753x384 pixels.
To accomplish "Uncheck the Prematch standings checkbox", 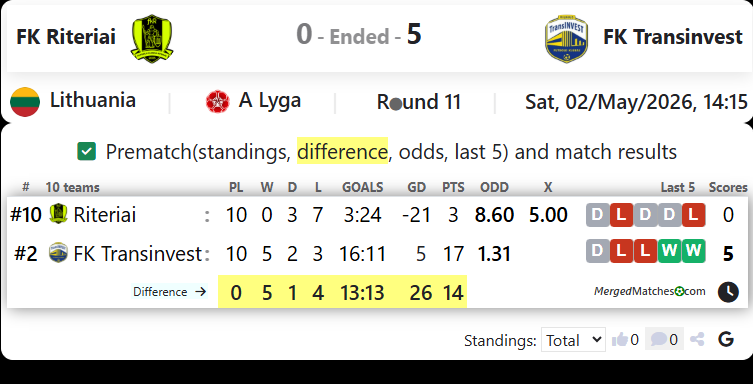I will pos(86,151).
